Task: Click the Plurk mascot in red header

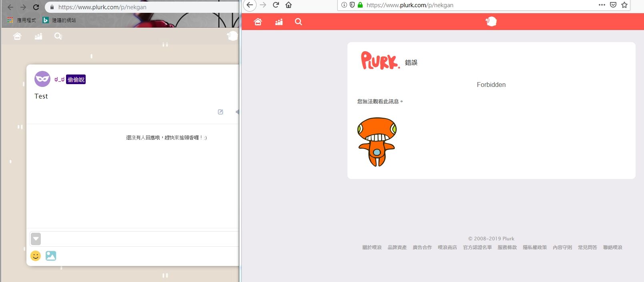Action: tap(491, 22)
